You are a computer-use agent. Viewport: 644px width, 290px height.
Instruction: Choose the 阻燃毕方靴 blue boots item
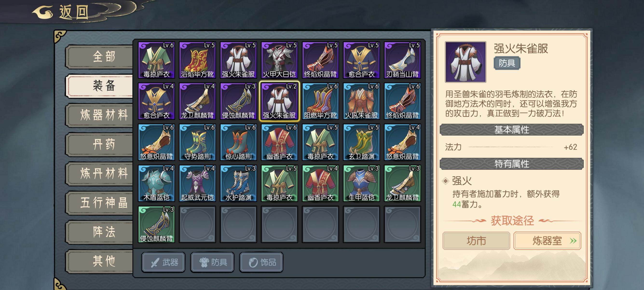tap(320, 101)
